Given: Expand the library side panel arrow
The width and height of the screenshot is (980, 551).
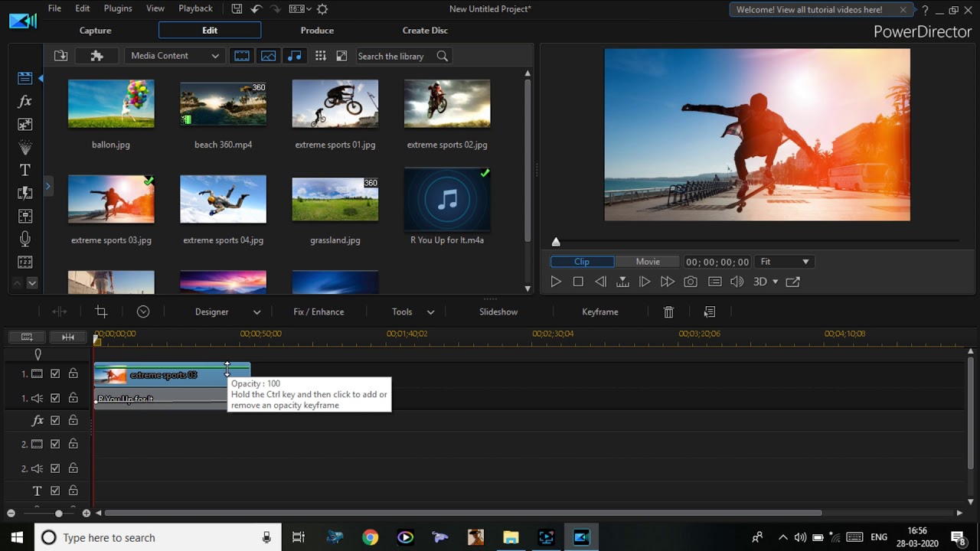Looking at the screenshot, I should (x=47, y=185).
